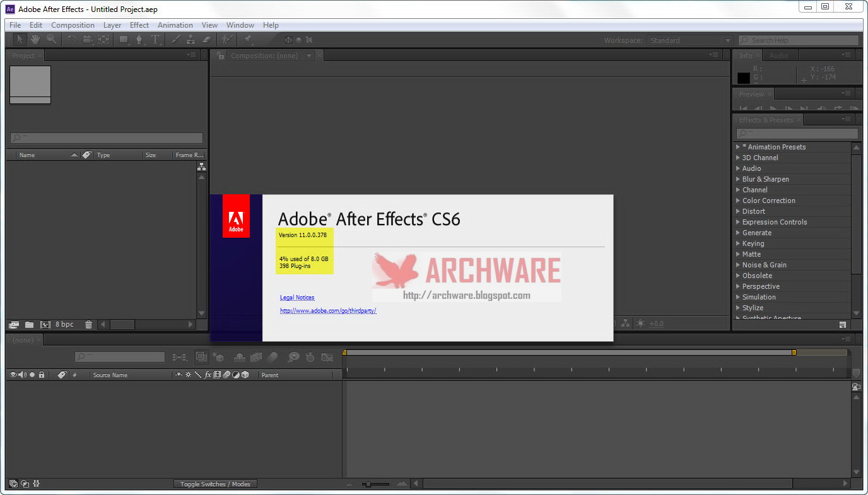Open the adobe.com thirdparty link
The image size is (868, 495).
[328, 311]
